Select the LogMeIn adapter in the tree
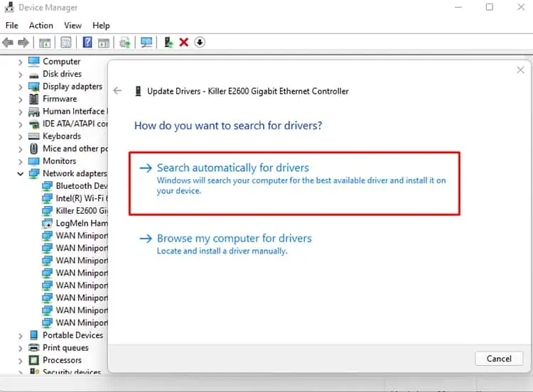Image resolution: width=533 pixels, height=392 pixels. (81, 223)
